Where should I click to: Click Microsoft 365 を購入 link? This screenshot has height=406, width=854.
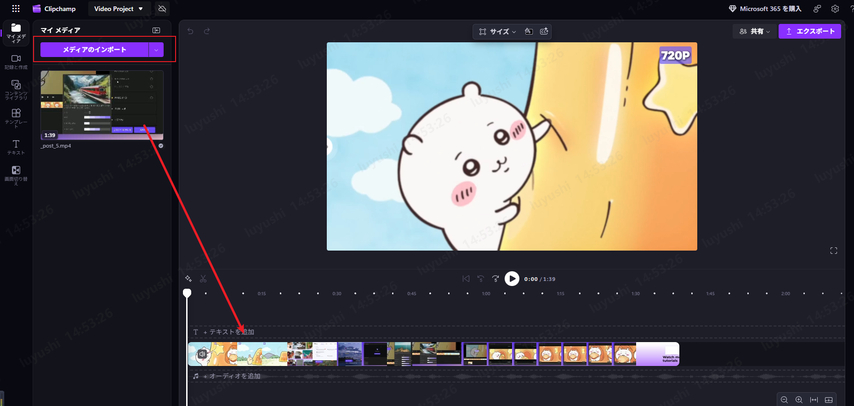(767, 9)
